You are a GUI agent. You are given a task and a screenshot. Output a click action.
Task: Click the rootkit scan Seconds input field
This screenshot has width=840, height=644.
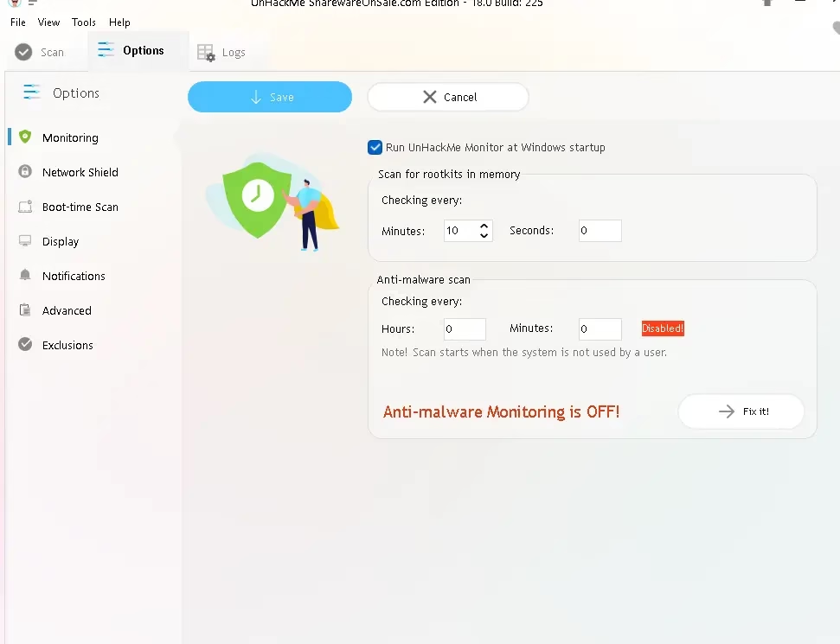pyautogui.click(x=600, y=231)
